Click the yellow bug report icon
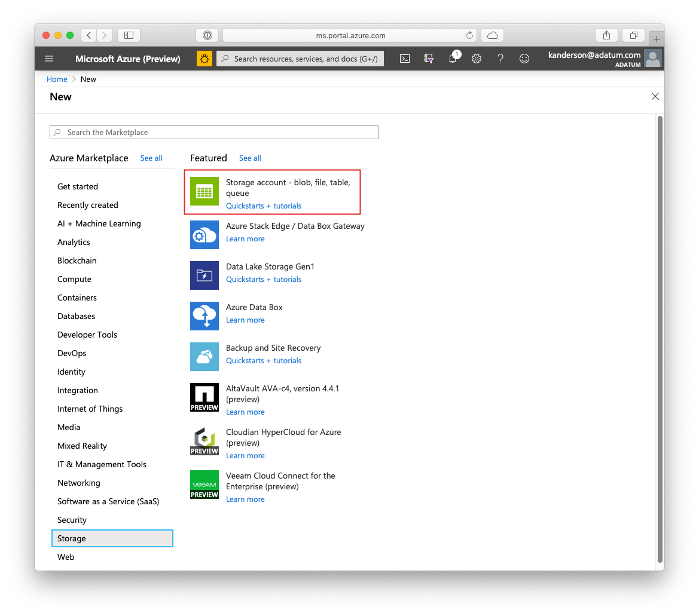This screenshot has height=616, width=699. [204, 59]
